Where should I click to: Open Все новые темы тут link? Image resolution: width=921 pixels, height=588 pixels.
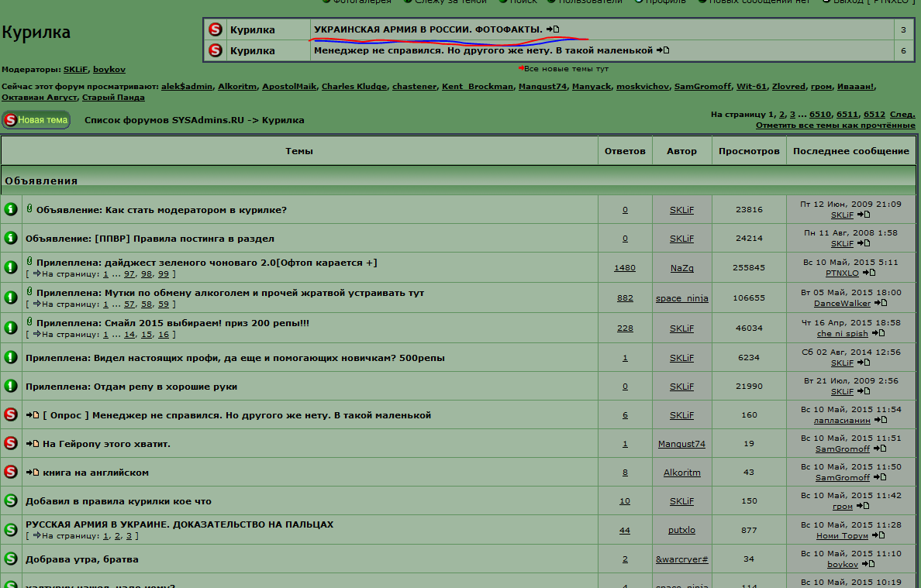click(566, 69)
